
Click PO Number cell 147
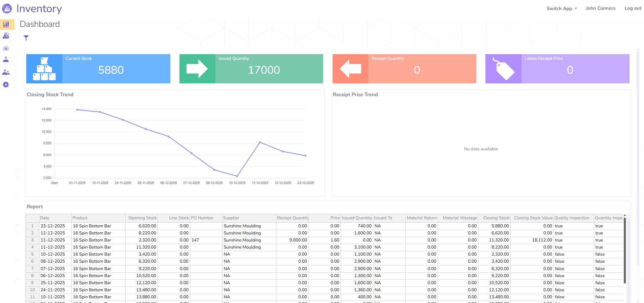[x=206, y=240]
